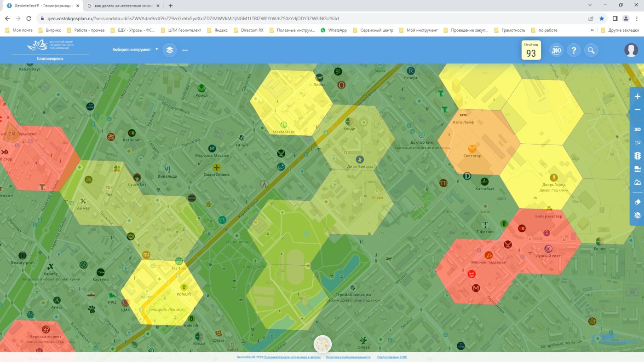Click the Морозов Массаж marker

(212, 148)
